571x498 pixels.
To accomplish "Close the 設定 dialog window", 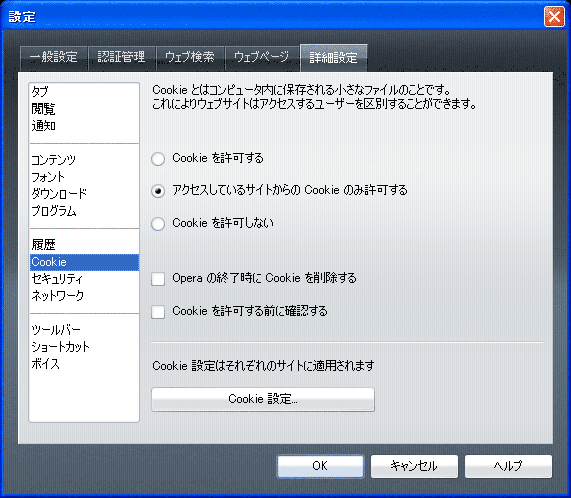I will pyautogui.click(x=554, y=17).
